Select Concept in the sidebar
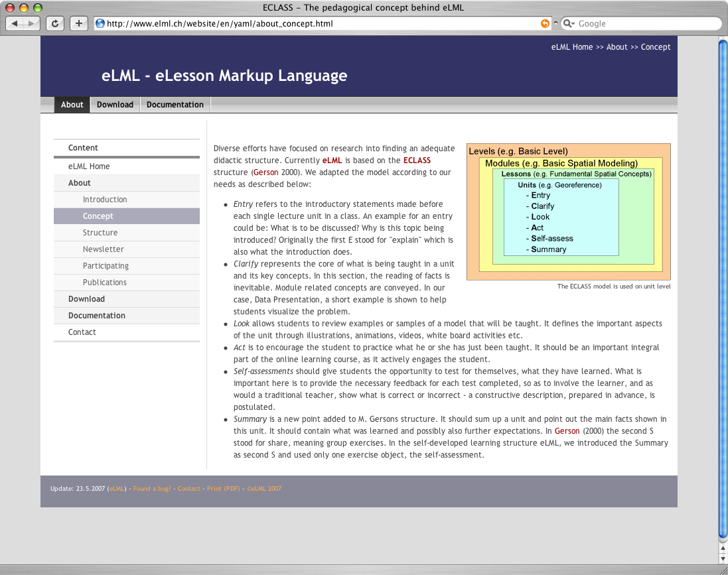 (127, 216)
